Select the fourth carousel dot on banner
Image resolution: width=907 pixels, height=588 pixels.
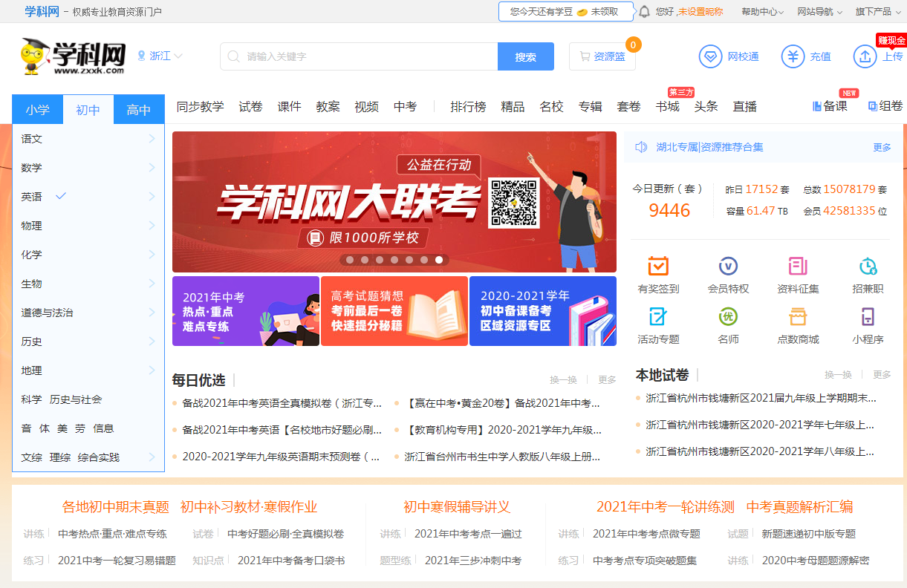394,260
